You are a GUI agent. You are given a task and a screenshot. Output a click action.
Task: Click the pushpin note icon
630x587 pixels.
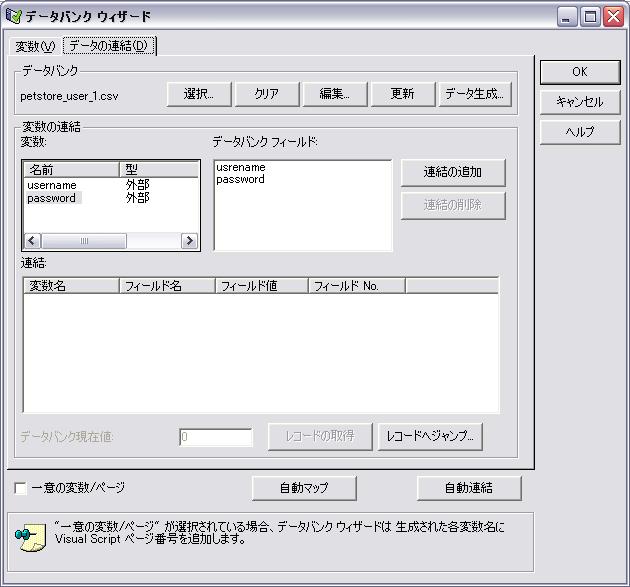[x=31, y=537]
